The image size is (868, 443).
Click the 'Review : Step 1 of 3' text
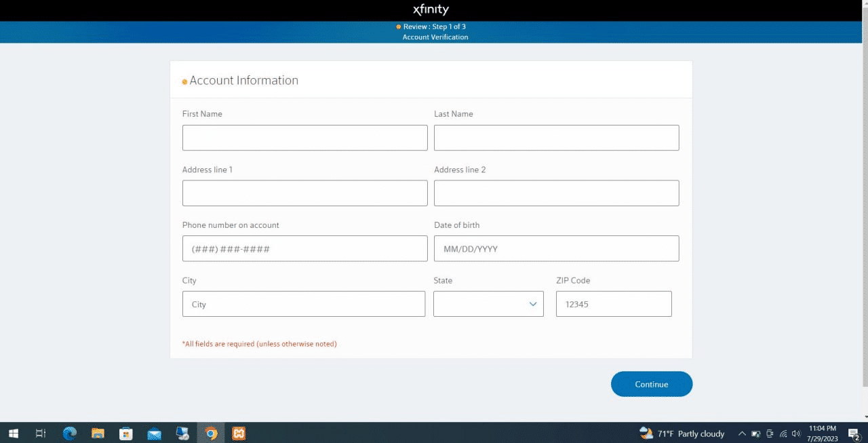click(435, 26)
